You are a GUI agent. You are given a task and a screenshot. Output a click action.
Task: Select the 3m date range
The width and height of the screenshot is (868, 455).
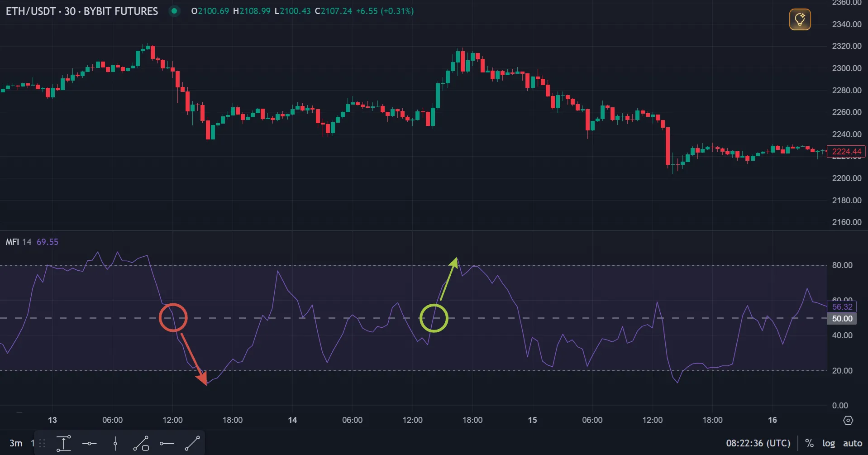point(16,443)
